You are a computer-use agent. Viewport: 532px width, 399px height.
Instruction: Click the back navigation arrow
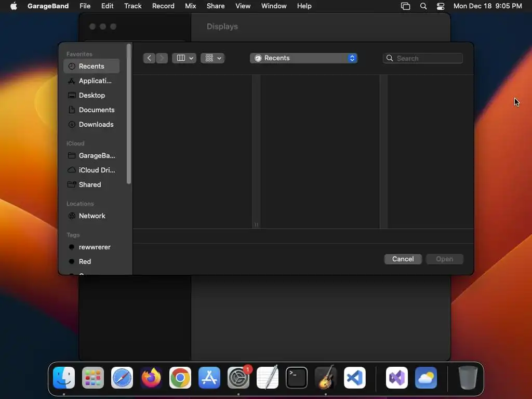(x=149, y=58)
